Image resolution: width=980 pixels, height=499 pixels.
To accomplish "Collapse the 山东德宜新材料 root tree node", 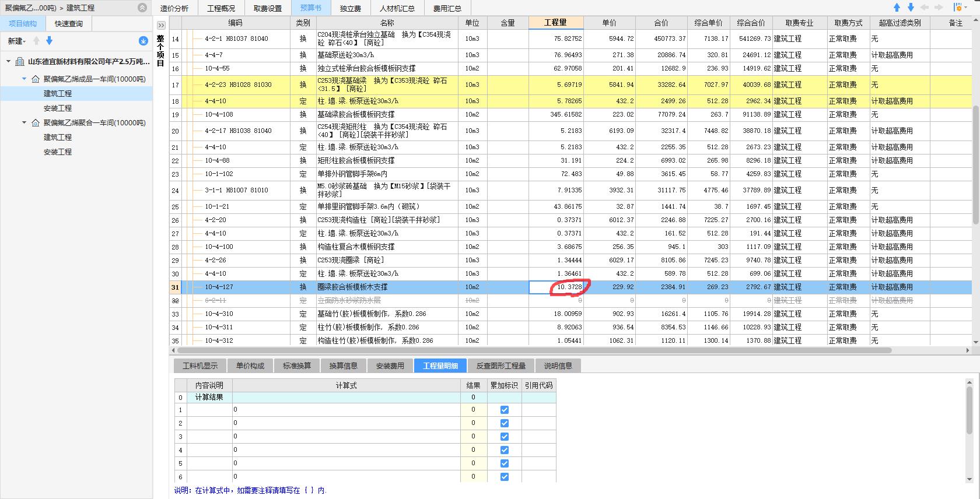I will [x=8, y=61].
